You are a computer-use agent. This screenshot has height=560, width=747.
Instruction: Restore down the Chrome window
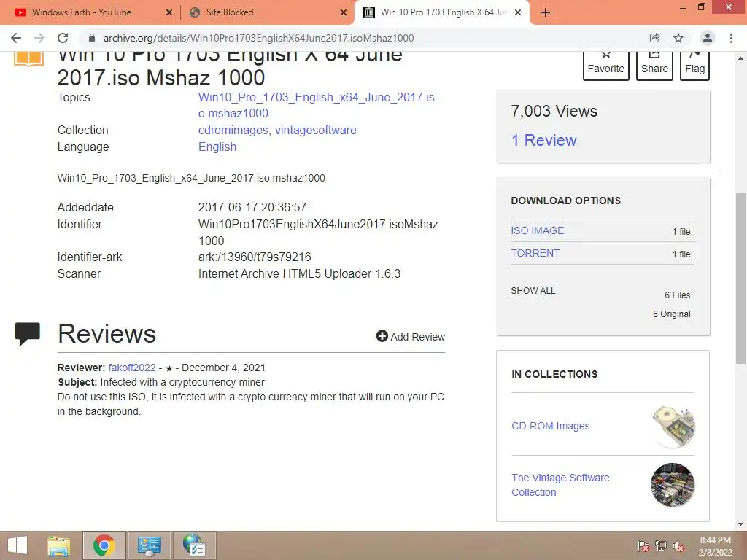[702, 7]
